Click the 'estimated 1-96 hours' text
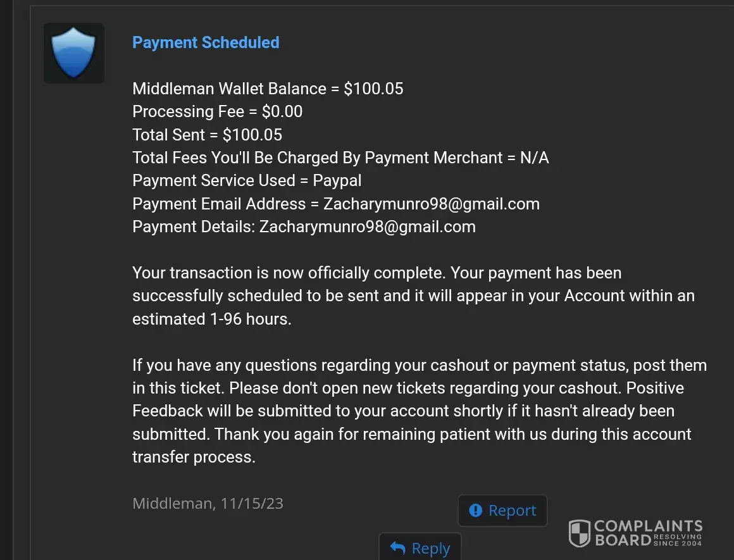The width and height of the screenshot is (734, 560). click(x=211, y=319)
